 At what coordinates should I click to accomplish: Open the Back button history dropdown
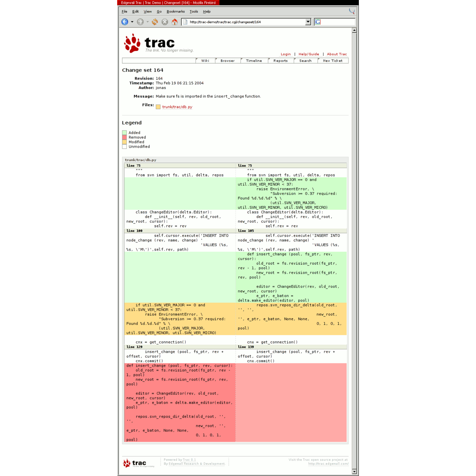tap(132, 22)
